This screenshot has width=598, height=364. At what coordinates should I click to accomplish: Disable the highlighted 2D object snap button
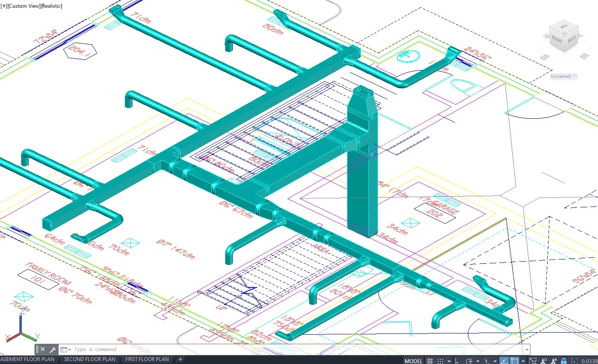[514, 361]
